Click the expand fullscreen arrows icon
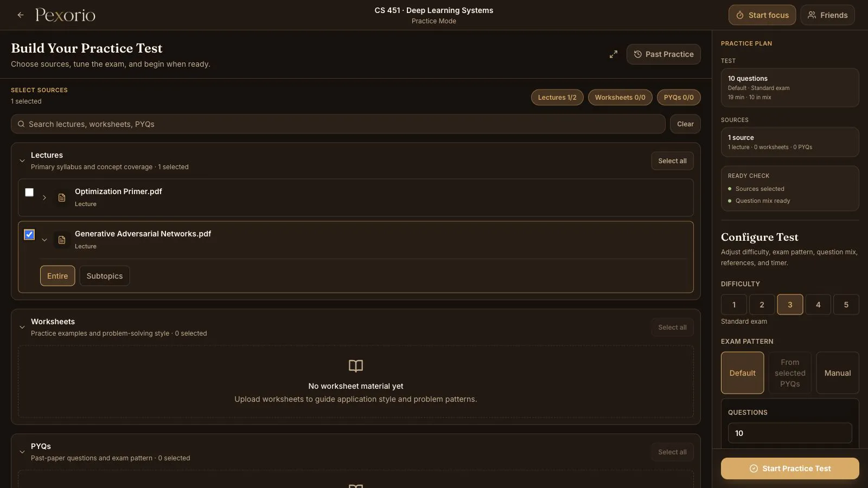The image size is (868, 488). click(x=614, y=54)
